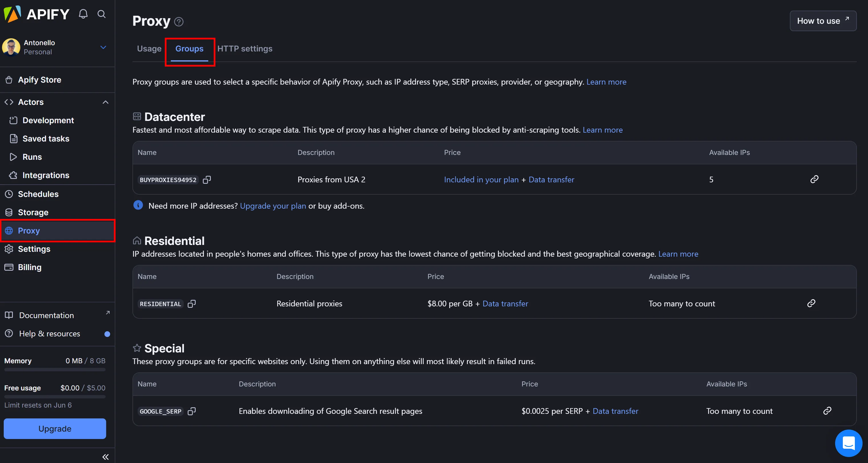Viewport: 868px width, 463px height.
Task: Click the GOOGLE_SERP name label
Action: tap(160, 411)
